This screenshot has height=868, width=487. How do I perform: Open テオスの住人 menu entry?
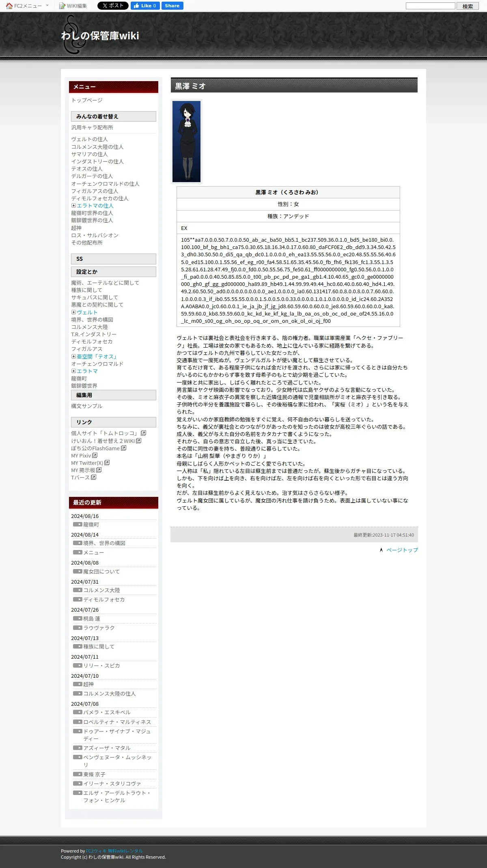click(x=87, y=169)
